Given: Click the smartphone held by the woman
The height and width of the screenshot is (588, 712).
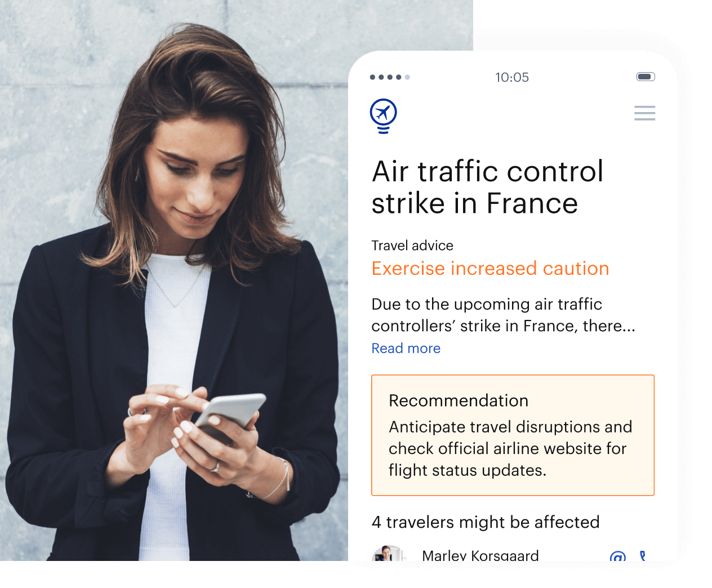Looking at the screenshot, I should tap(229, 418).
